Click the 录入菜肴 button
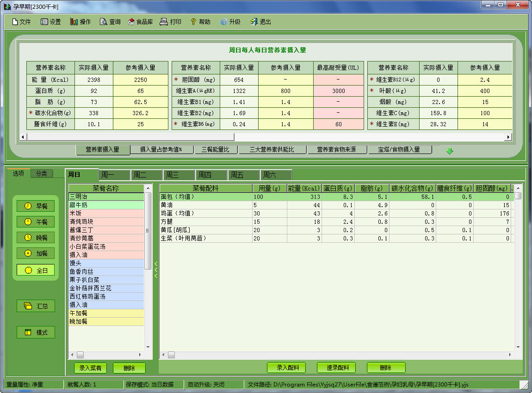The height and width of the screenshot is (393, 532). [x=91, y=368]
